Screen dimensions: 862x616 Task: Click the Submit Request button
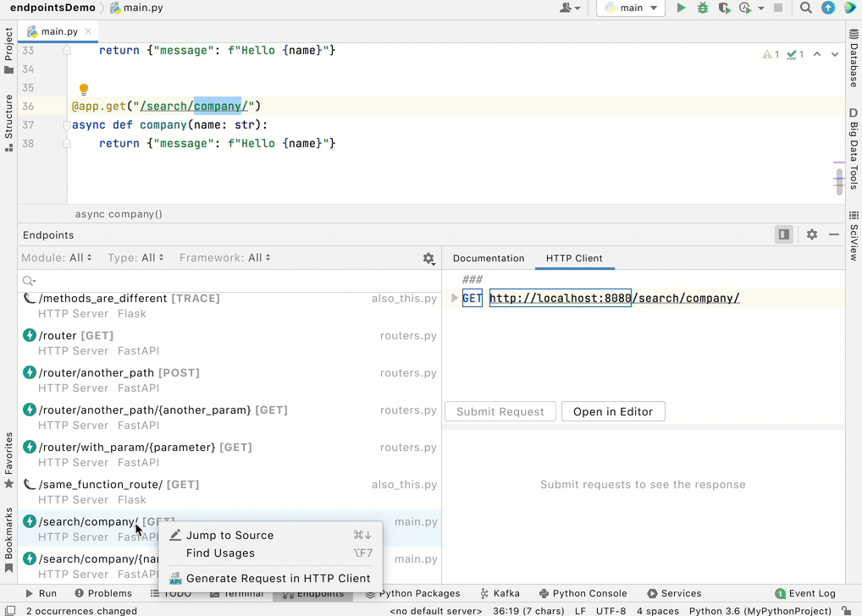500,411
